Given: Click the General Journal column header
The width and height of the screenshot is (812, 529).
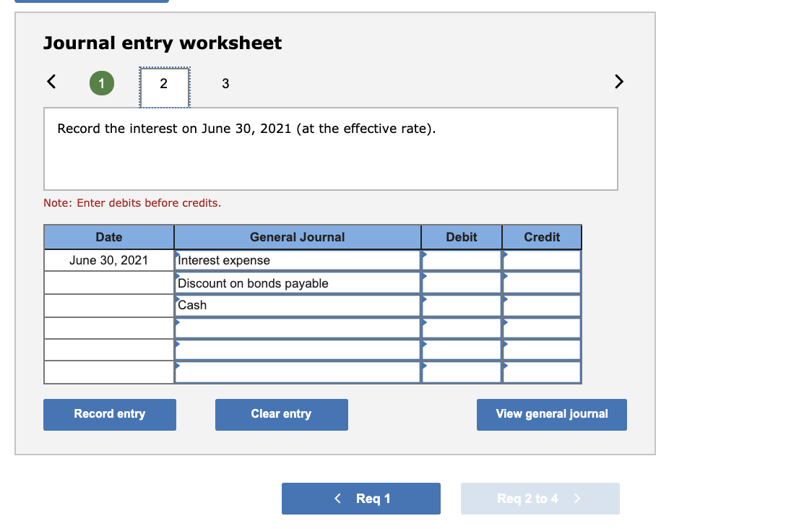Looking at the screenshot, I should pos(297,237).
